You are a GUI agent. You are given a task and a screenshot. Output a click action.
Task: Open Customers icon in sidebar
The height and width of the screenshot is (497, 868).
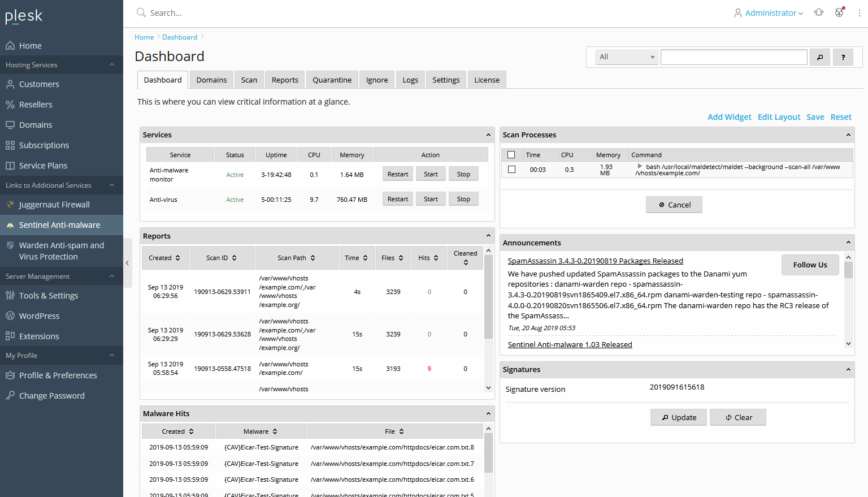tap(10, 84)
